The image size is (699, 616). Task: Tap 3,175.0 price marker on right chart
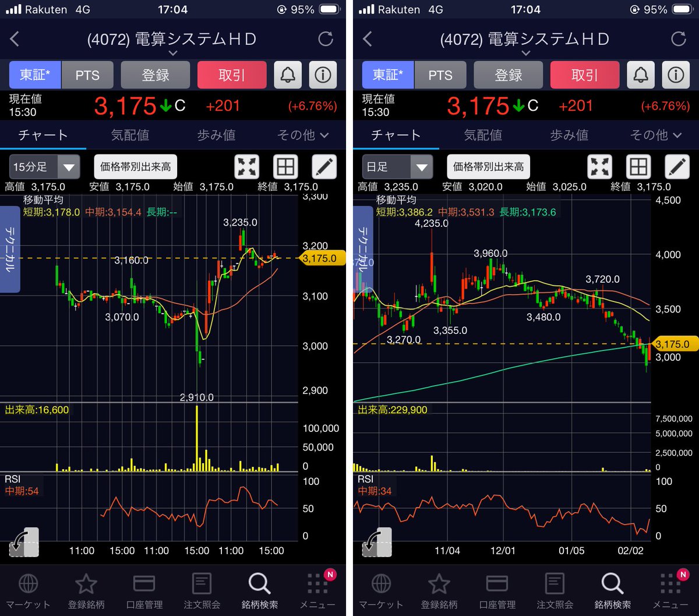tap(675, 344)
